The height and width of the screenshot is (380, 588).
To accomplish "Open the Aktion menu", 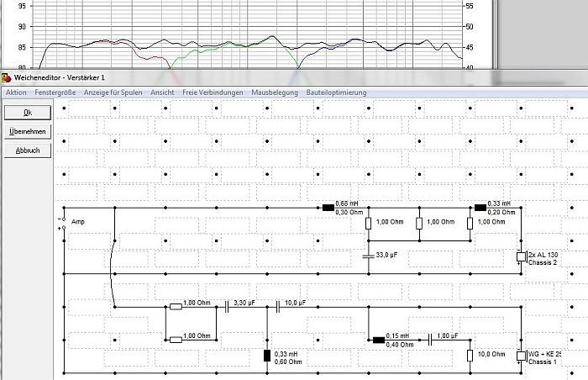I will coord(16,92).
